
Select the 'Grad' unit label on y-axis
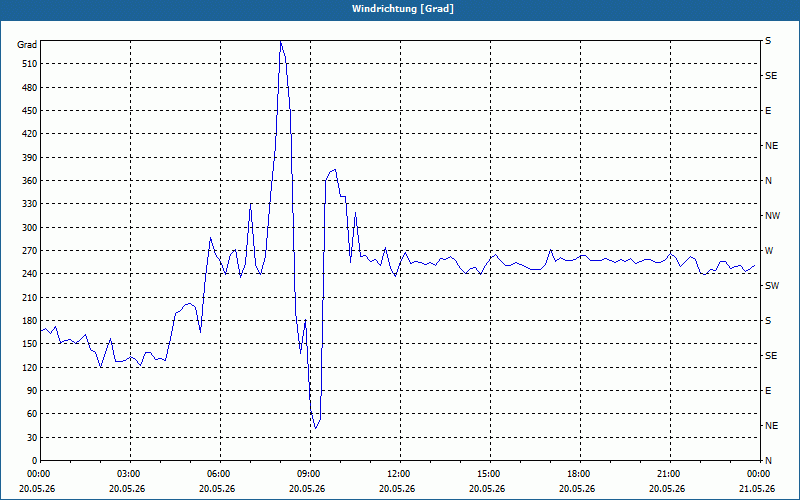[27, 45]
